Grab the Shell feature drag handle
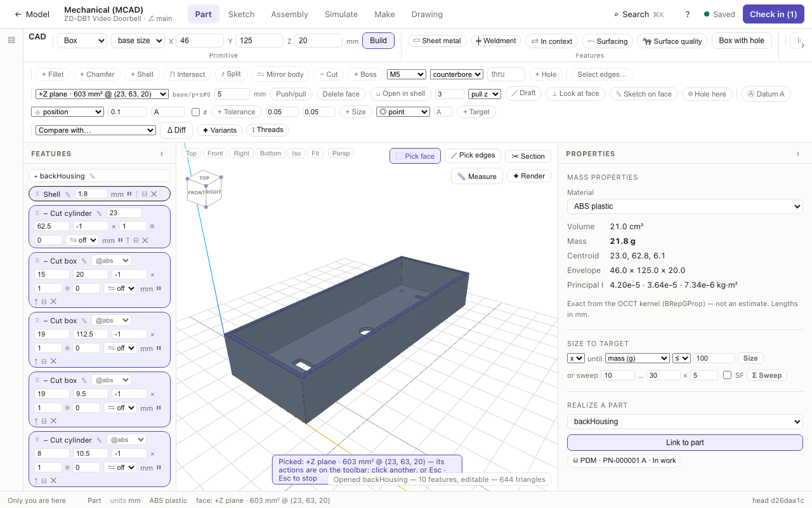Image resolution: width=812 pixels, height=508 pixels. (x=37, y=194)
